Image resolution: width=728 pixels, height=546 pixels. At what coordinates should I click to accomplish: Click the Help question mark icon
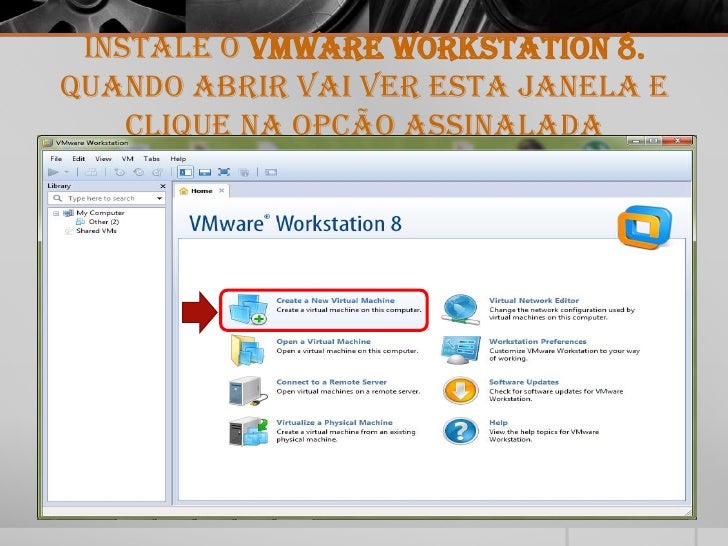point(460,431)
